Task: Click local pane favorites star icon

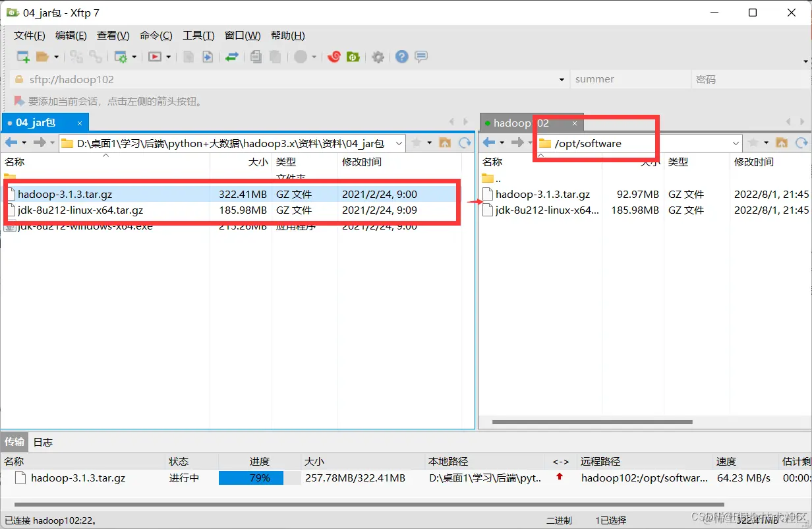Action: pos(416,142)
